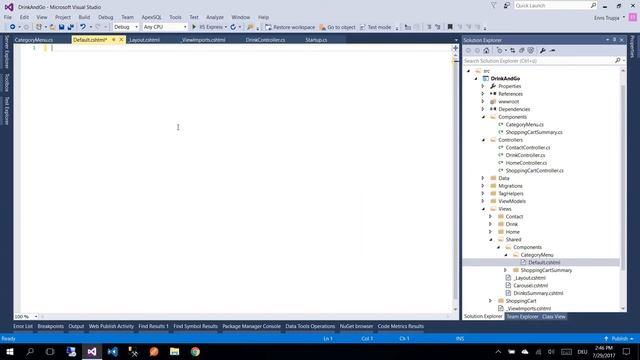Select Carousel.cshtml in Solution Explorer
640x360 pixels.
[x=530, y=285]
